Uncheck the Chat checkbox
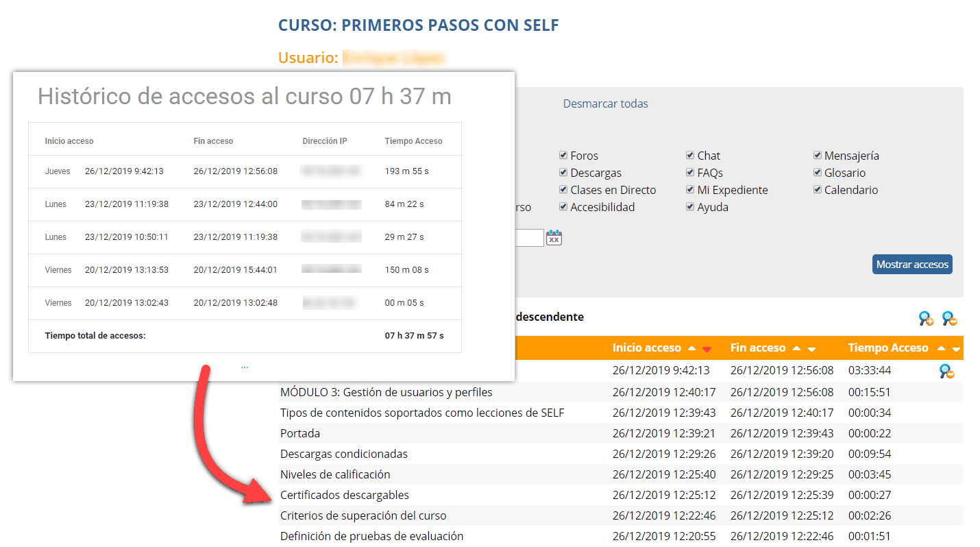Image resolution: width=980 pixels, height=547 pixels. click(x=691, y=156)
